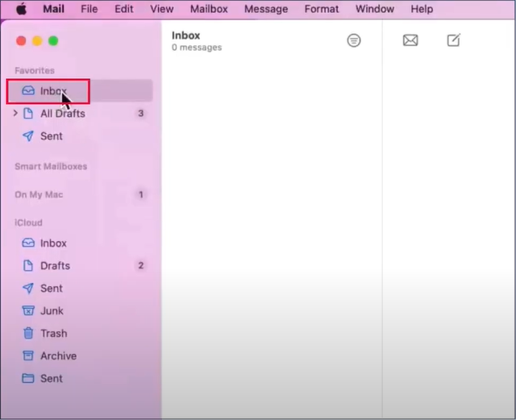Click the On My Mac section header
Viewport: 516px width, 420px height.
click(x=39, y=194)
